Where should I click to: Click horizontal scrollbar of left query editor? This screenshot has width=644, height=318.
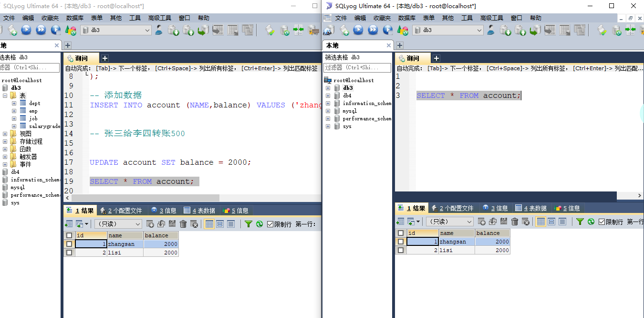point(145,198)
